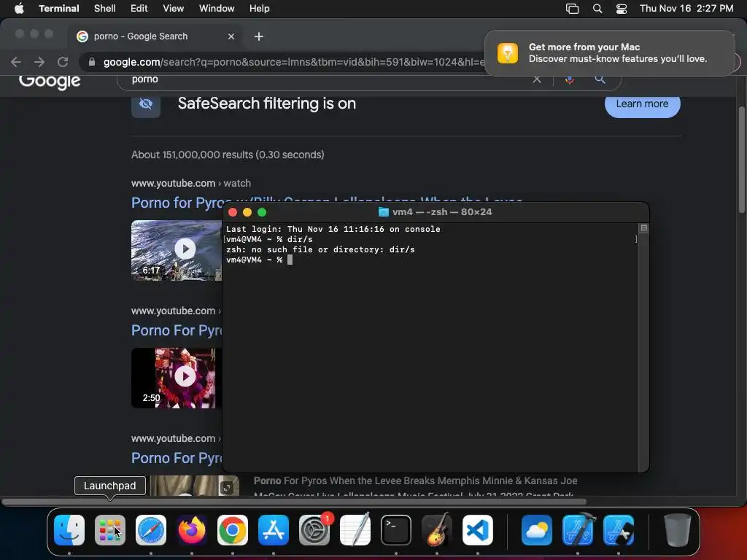Viewport: 747px width, 560px height.
Task: Start a voice search with the microphone
Action: (x=569, y=79)
